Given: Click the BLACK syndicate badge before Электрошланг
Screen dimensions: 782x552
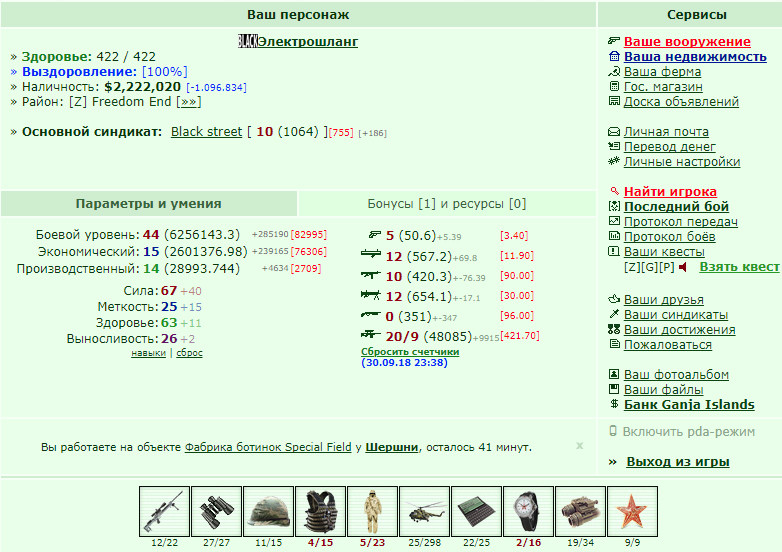Looking at the screenshot, I should coord(248,41).
